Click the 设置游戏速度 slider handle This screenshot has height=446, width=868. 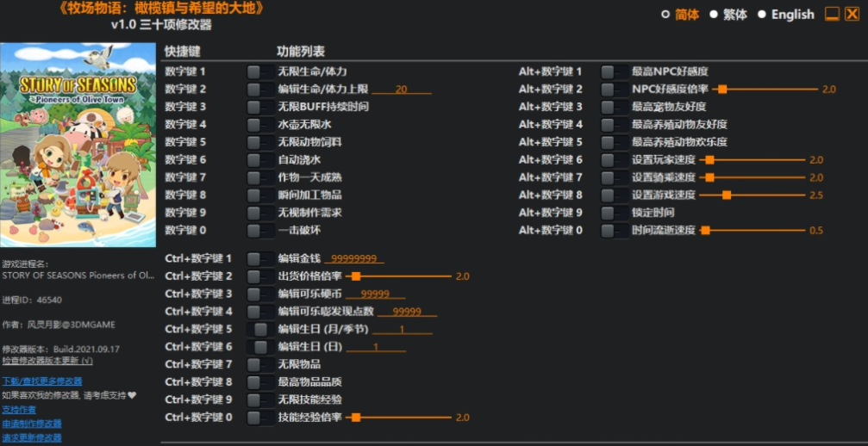[727, 195]
